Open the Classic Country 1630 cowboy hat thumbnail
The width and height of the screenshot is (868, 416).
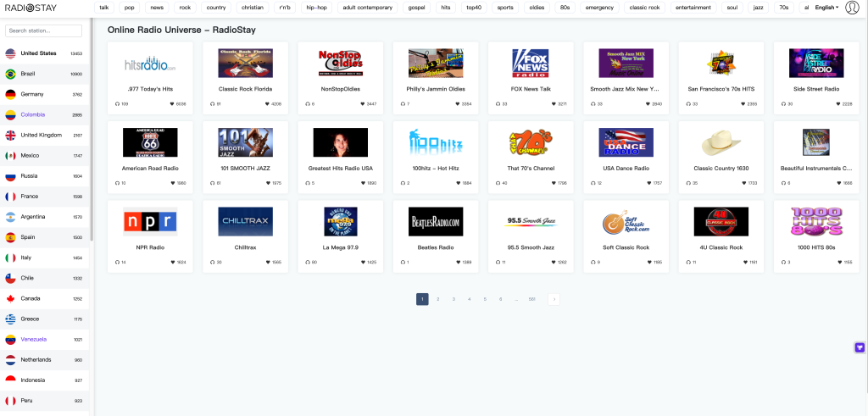coord(721,142)
